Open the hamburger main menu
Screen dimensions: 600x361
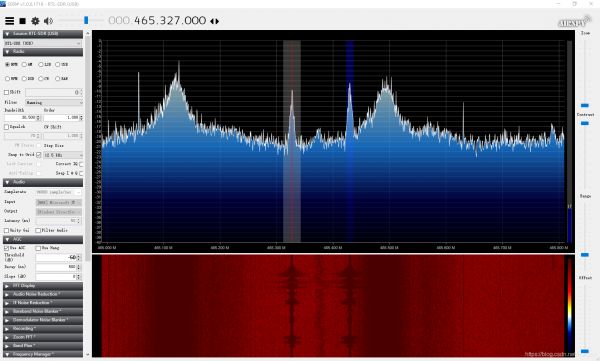tap(10, 21)
